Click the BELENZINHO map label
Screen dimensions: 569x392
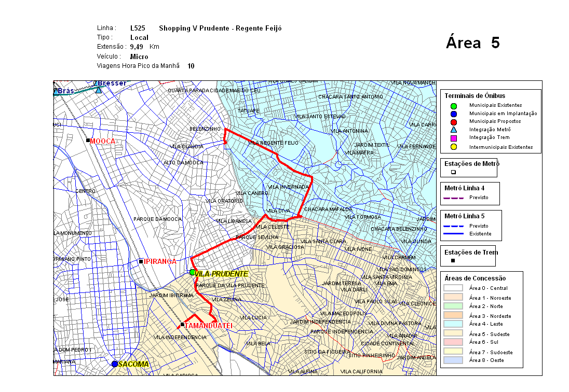point(205,129)
